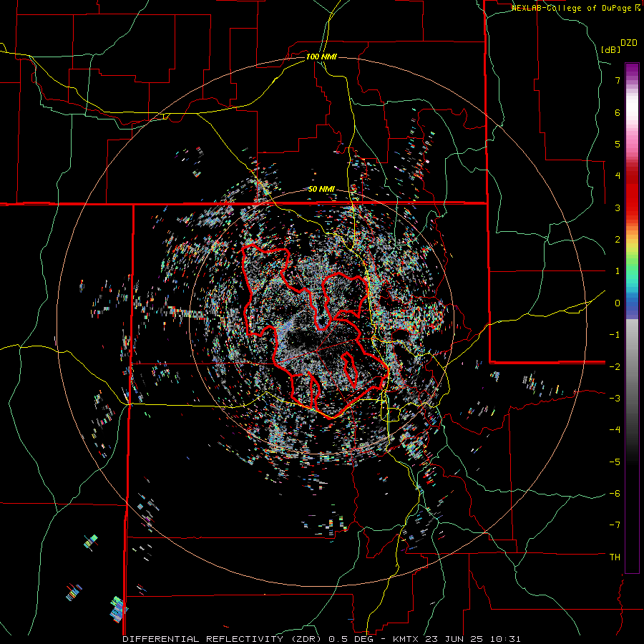Click the -7 value on the color scale
The width and height of the screenshot is (644, 644).
point(615,525)
